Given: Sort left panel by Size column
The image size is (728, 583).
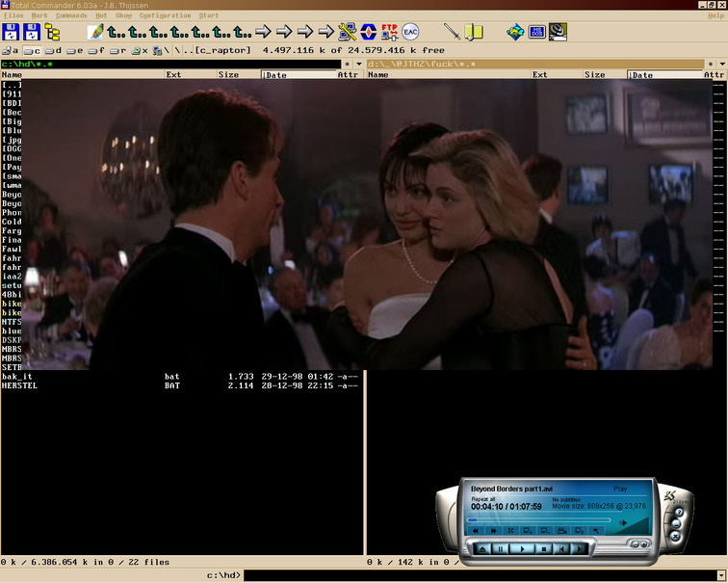Looking at the screenshot, I should click(228, 74).
